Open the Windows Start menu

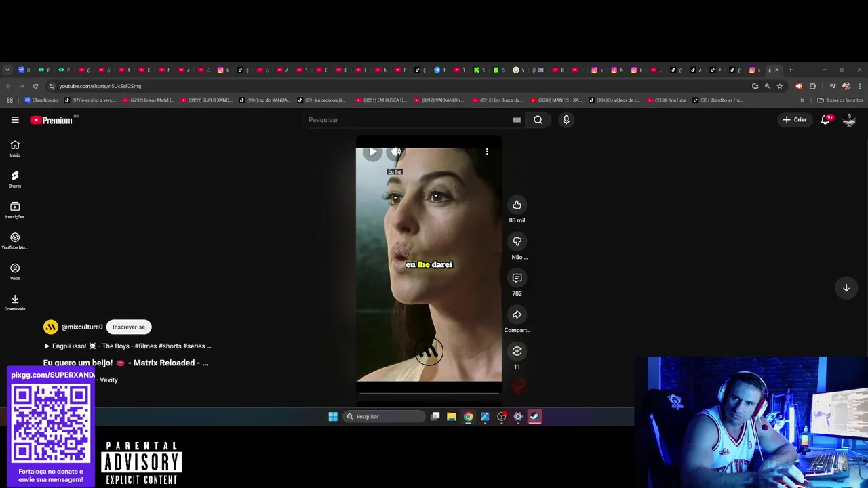pos(333,417)
